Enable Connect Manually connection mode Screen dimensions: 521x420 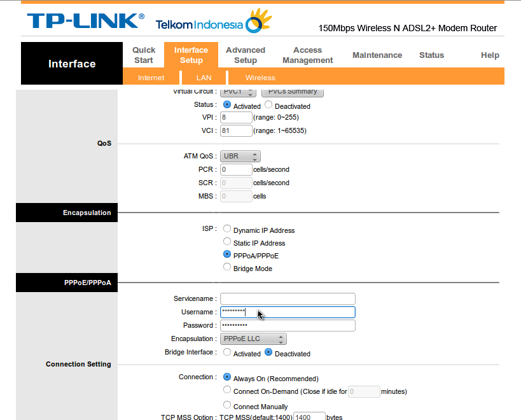(x=227, y=404)
